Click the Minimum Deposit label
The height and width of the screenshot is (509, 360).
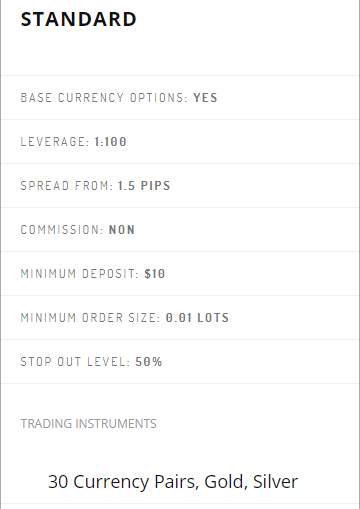(80, 274)
